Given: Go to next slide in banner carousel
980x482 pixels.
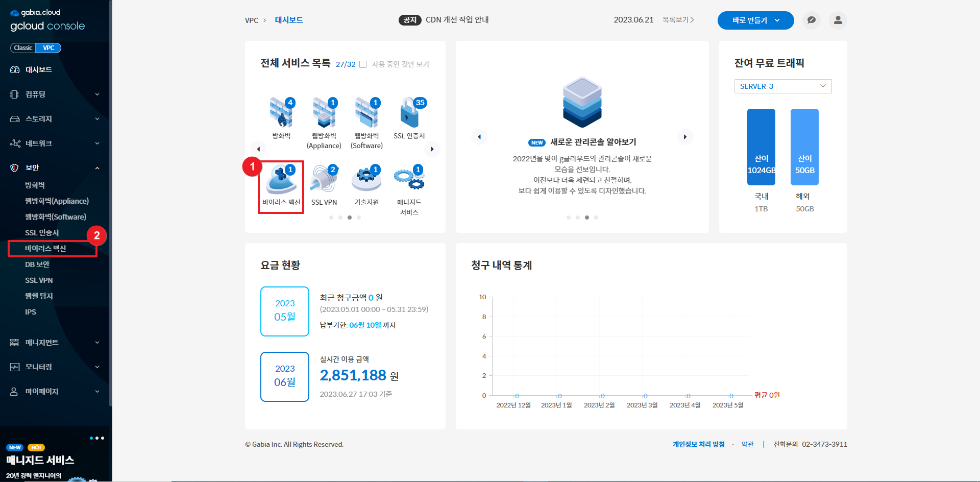Looking at the screenshot, I should (685, 137).
